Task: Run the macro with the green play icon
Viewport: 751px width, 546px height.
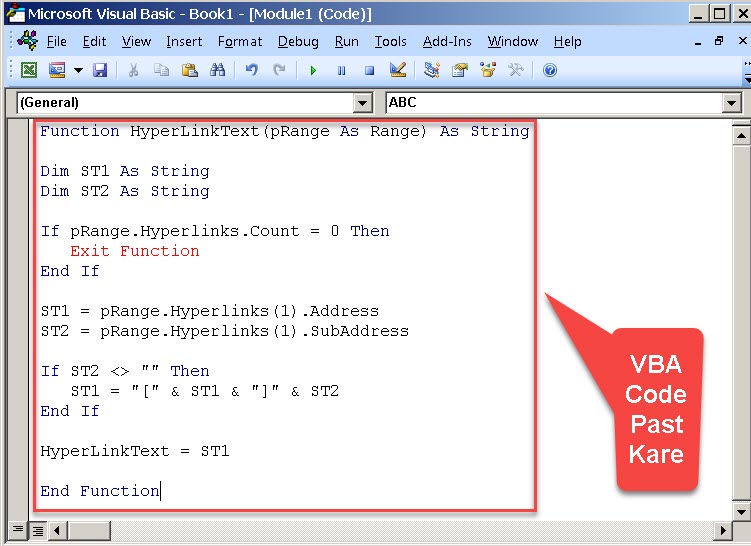Action: (x=313, y=70)
